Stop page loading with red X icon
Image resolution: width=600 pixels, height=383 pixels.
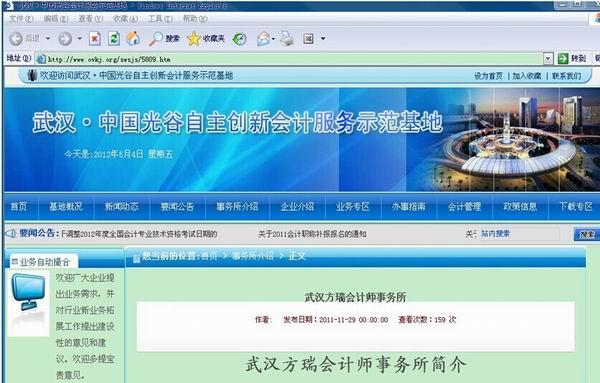coord(95,38)
